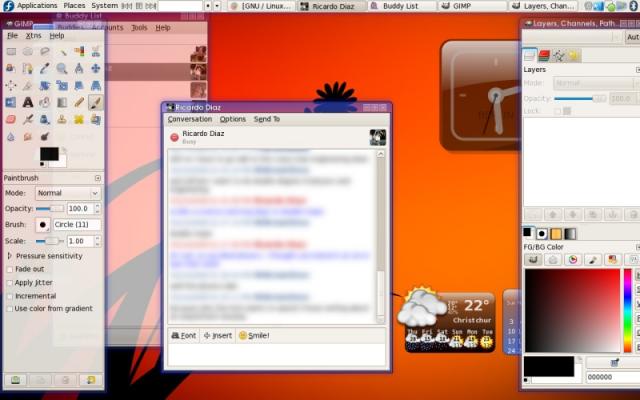Open the File menu in GIMP toolbox
The width and height of the screenshot is (640, 400).
[12, 36]
